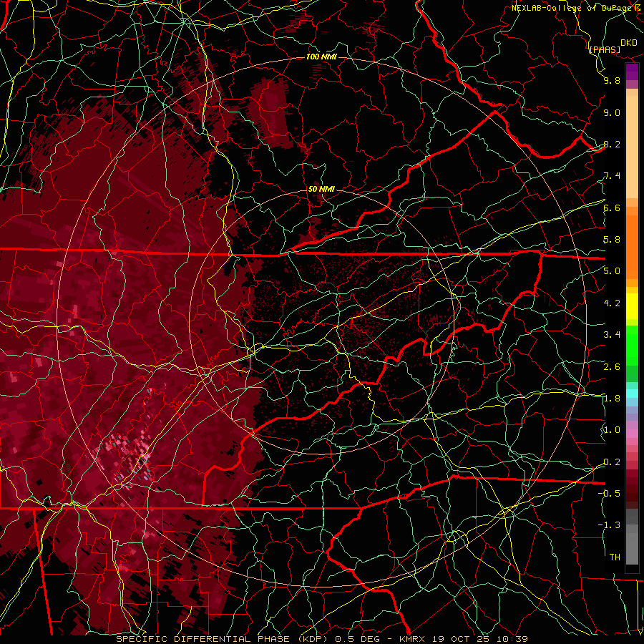Click the bright green segment of color bar
Image resolution: width=644 pixels, height=644 pixels.
point(632,346)
